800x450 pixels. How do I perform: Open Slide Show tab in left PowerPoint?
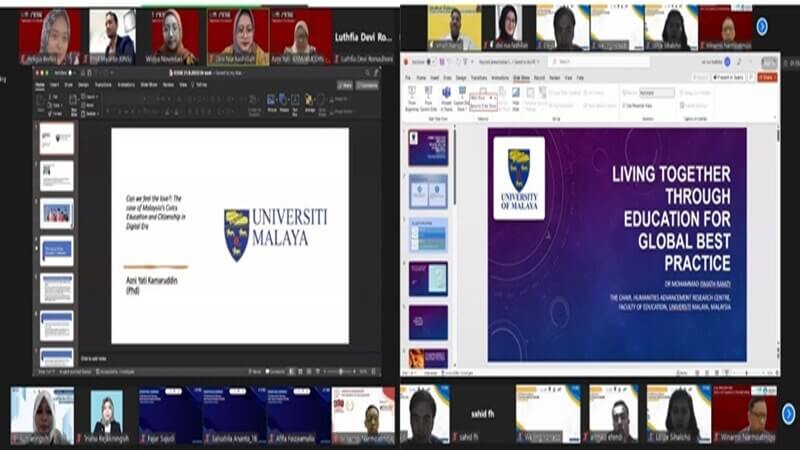click(149, 85)
